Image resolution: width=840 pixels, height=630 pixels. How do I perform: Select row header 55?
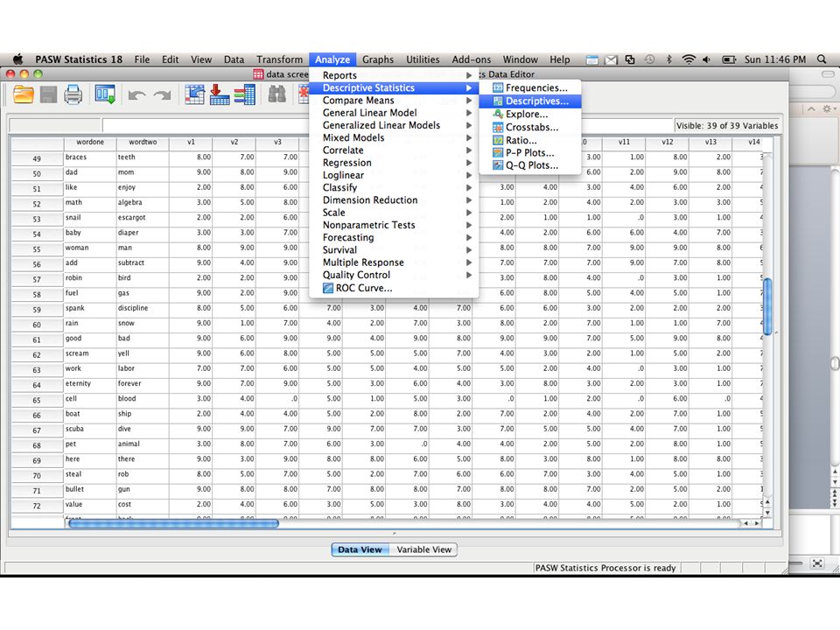37,249
